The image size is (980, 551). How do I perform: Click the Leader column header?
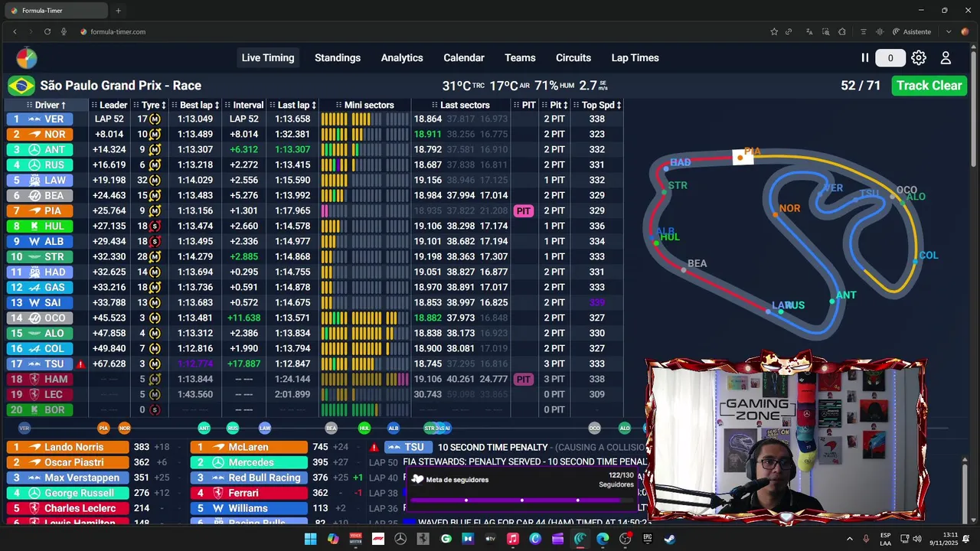(x=109, y=105)
